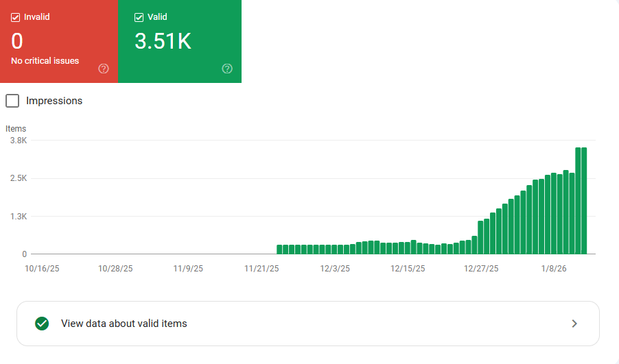The image size is (619, 364).
Task: Click the 12/27/25 date axis label
Action: [x=481, y=268]
